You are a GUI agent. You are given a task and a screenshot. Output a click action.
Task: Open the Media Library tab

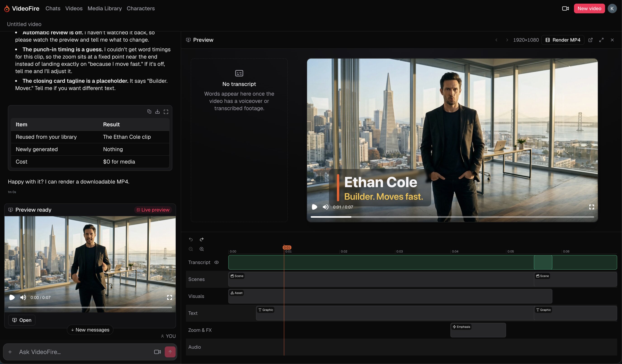(x=105, y=8)
